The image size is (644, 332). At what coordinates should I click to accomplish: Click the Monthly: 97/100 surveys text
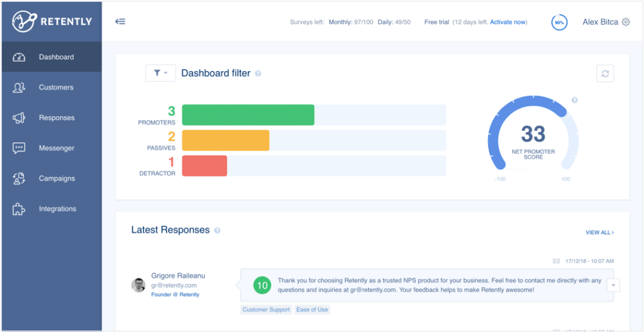click(351, 22)
